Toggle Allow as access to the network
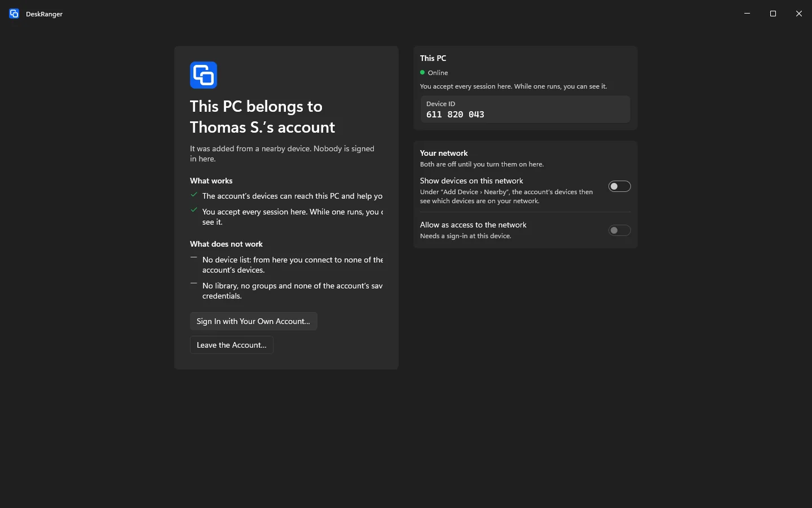Viewport: 812px width, 508px height. (619, 230)
